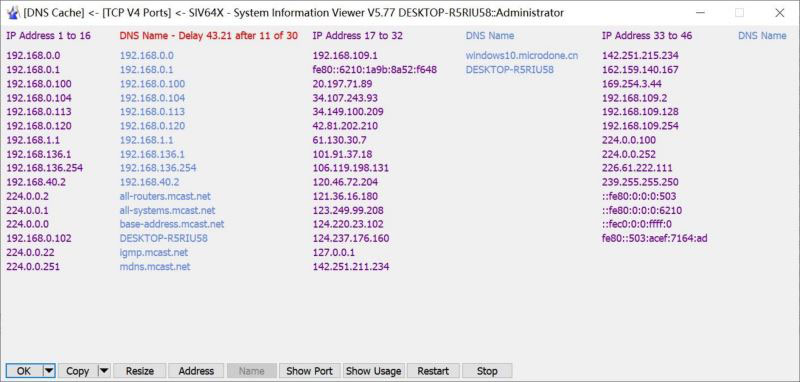
Task: Select address ::fec0:0:0:ffff:0
Action: click(x=637, y=224)
